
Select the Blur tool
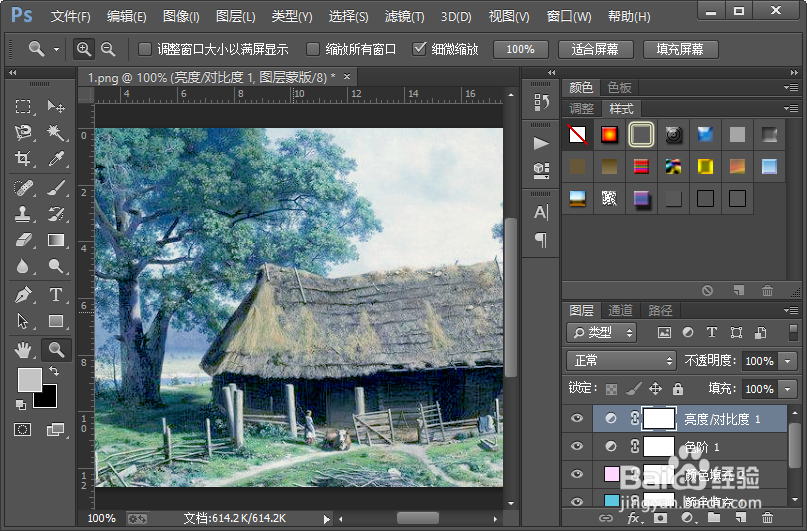click(23, 266)
